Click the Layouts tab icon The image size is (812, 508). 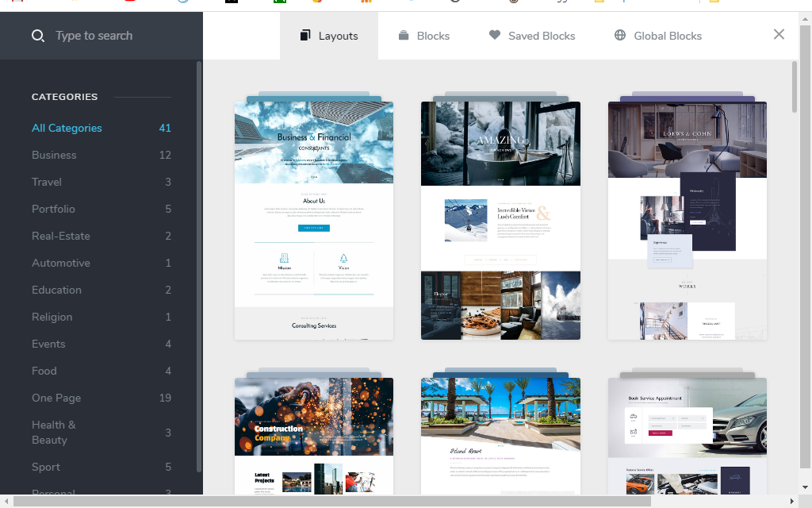coord(305,35)
